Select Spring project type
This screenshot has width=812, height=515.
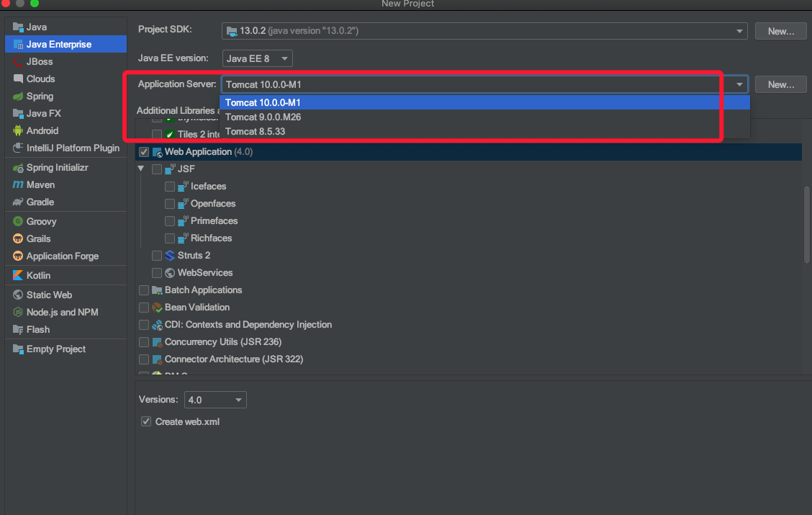pos(66,97)
